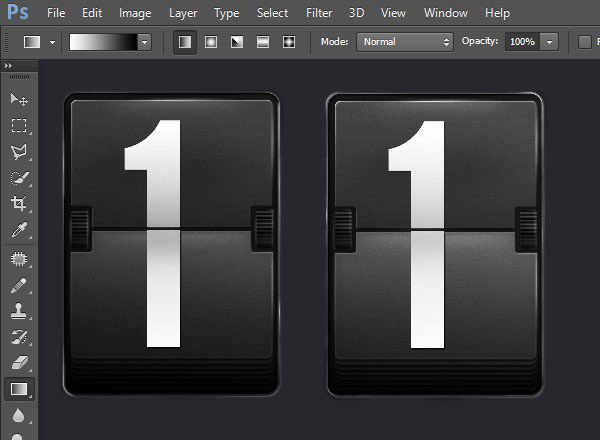The width and height of the screenshot is (600, 440).
Task: Select the Rectangular Marquee tool
Action: [19, 125]
